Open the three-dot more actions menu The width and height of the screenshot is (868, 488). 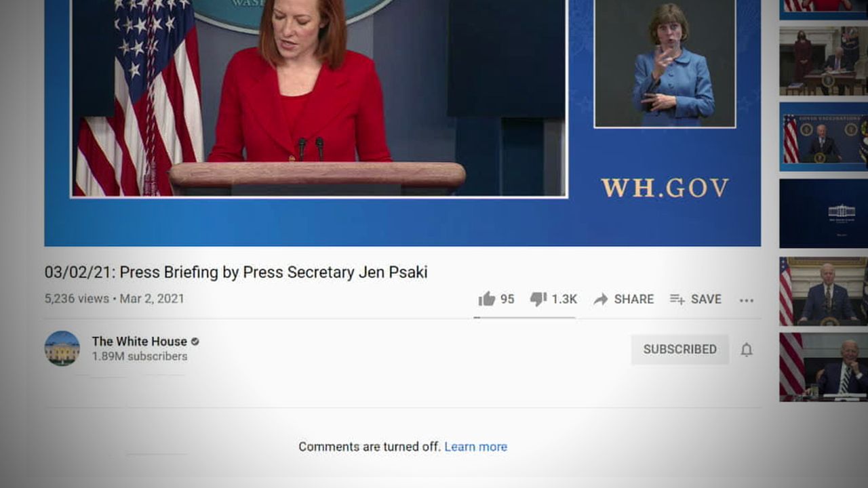tap(747, 300)
